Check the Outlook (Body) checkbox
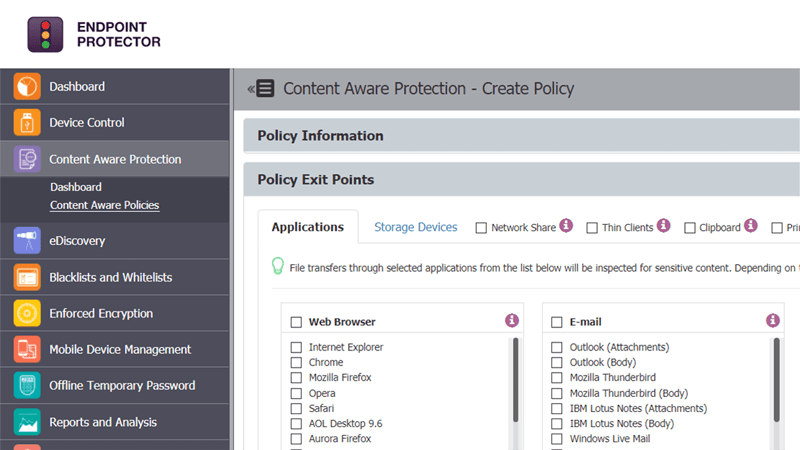 [557, 363]
